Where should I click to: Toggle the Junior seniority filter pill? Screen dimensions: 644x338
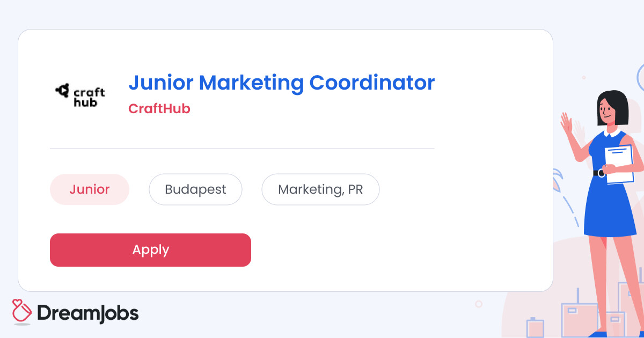[x=89, y=189]
